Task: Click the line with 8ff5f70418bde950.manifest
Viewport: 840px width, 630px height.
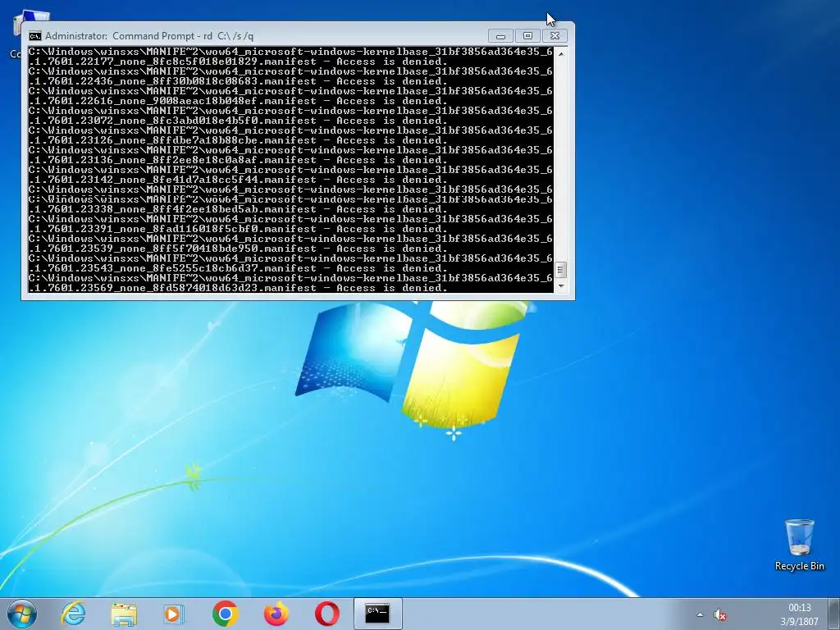Action: [x=239, y=249]
